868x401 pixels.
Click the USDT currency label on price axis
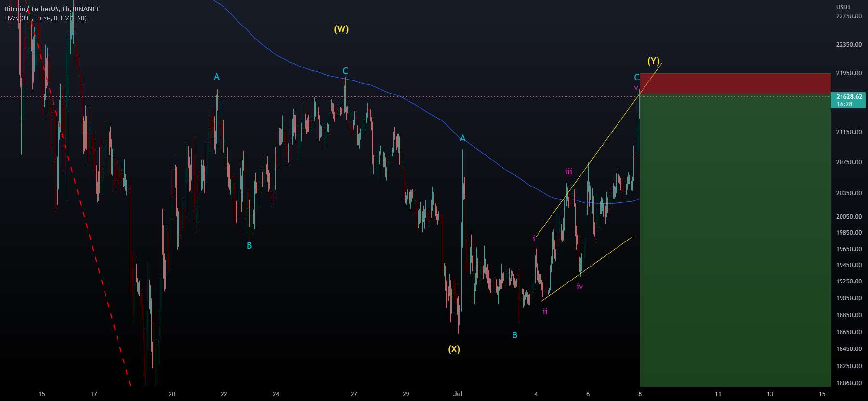pyautogui.click(x=843, y=7)
